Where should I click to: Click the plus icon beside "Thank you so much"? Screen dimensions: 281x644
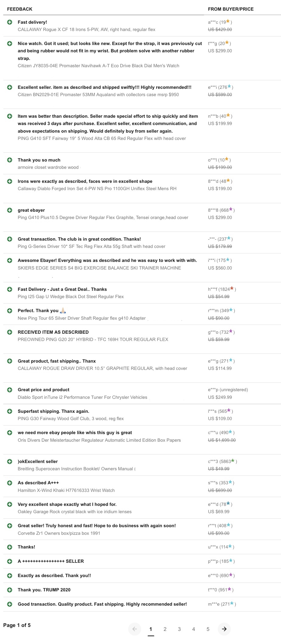click(x=10, y=160)
